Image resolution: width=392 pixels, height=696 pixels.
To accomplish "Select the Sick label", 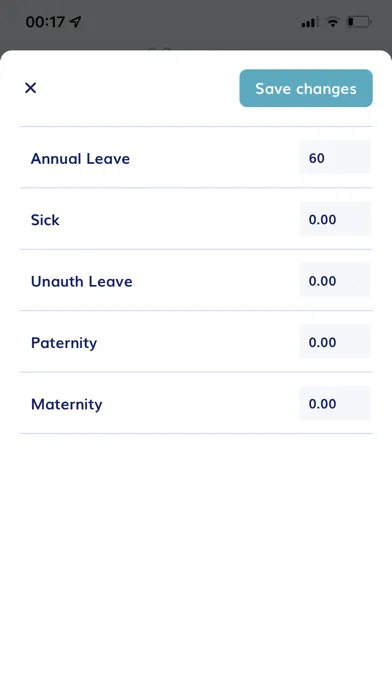I will click(x=45, y=220).
